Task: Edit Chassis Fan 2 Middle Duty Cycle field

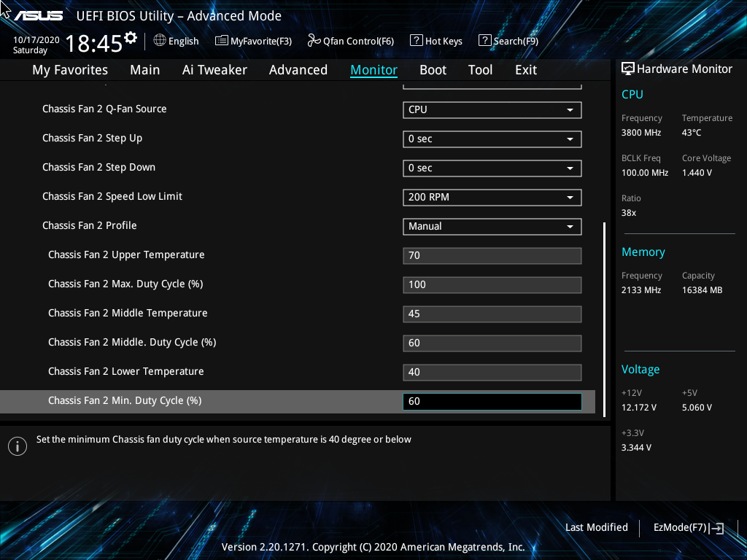Action: coord(492,343)
